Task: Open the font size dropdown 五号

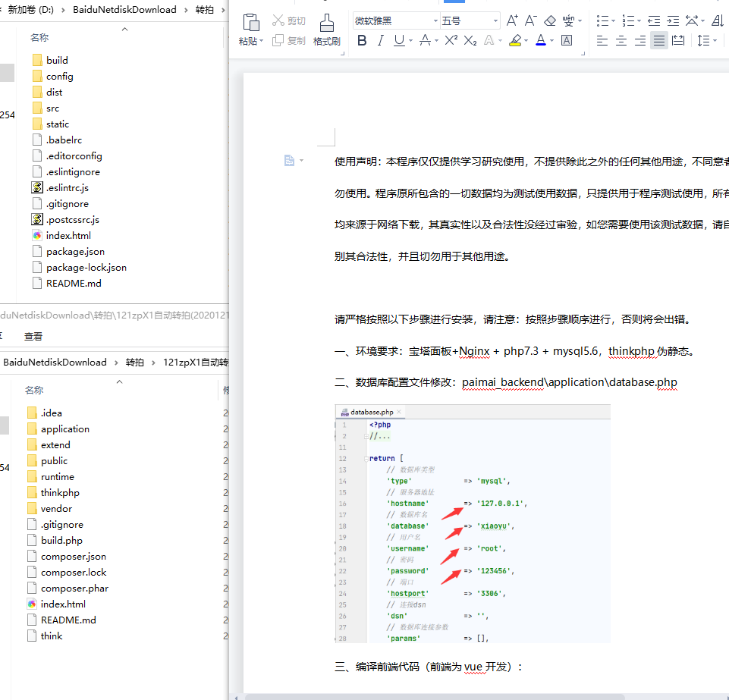Action: [x=495, y=21]
